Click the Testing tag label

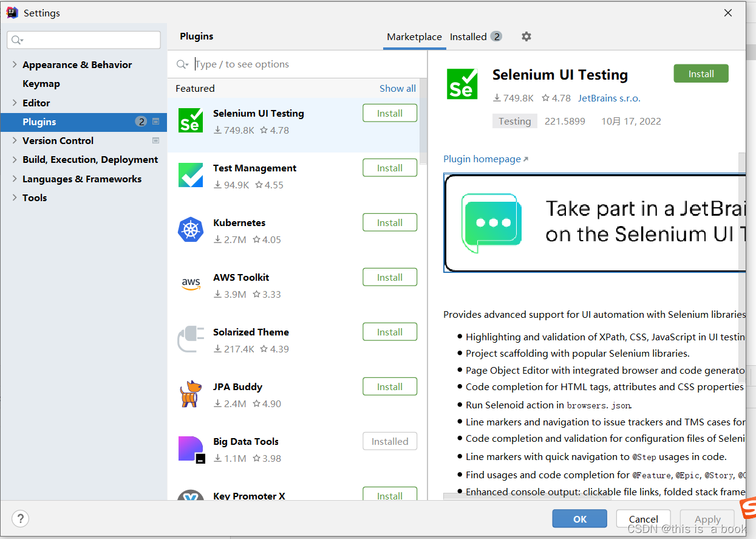pos(515,121)
